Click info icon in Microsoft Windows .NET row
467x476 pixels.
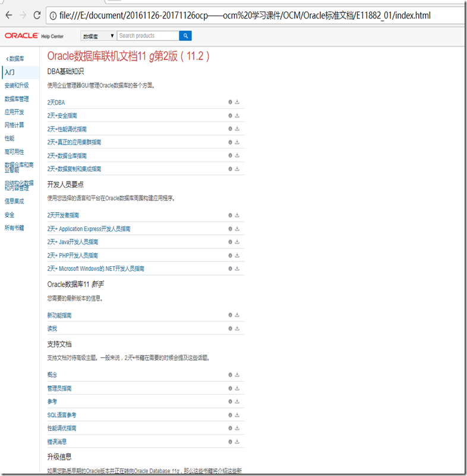pyautogui.click(x=230, y=269)
